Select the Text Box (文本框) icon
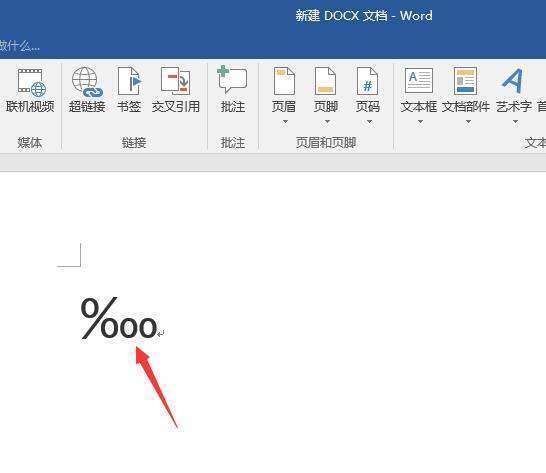The image size is (546, 473). (419, 81)
